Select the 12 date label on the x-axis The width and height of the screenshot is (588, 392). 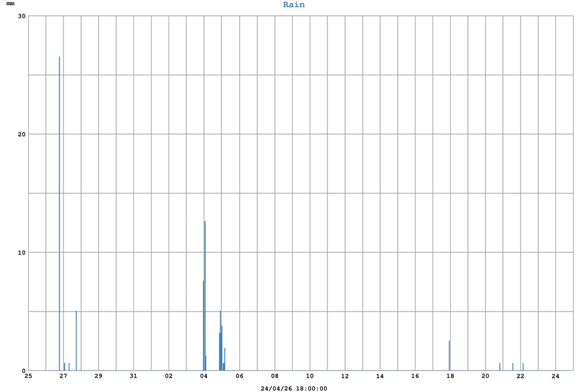click(345, 376)
